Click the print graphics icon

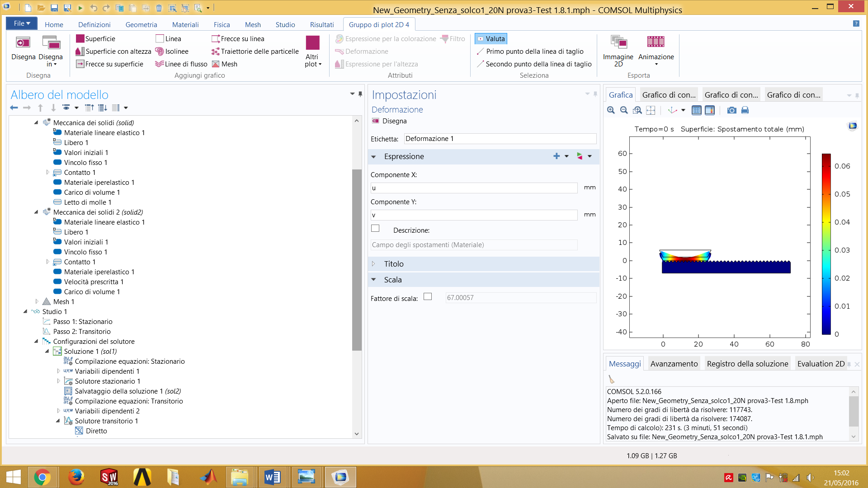pos(745,110)
